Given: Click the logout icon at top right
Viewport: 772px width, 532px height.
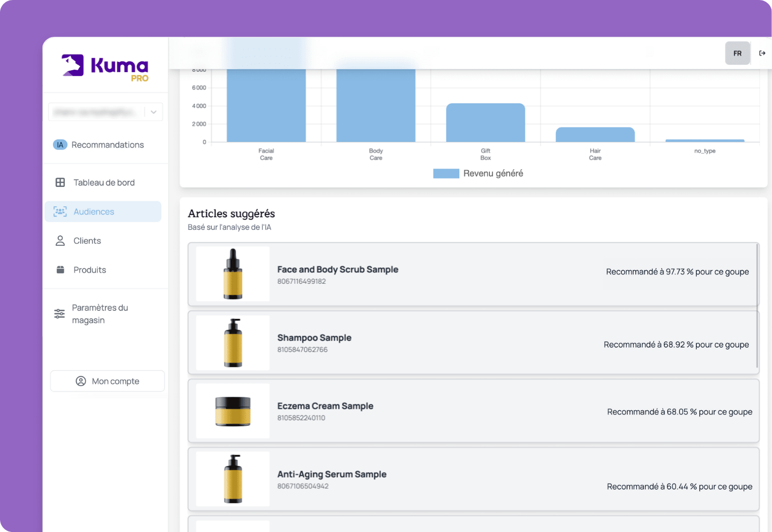Looking at the screenshot, I should [762, 53].
